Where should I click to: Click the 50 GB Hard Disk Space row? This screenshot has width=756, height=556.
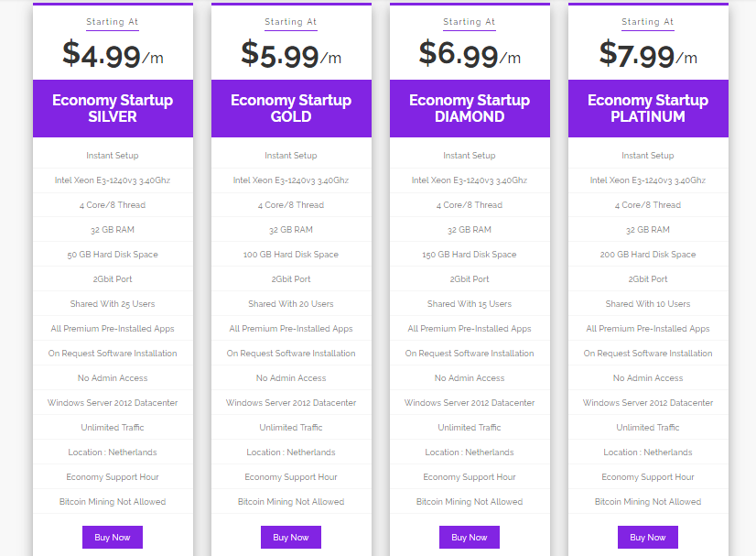tap(113, 255)
